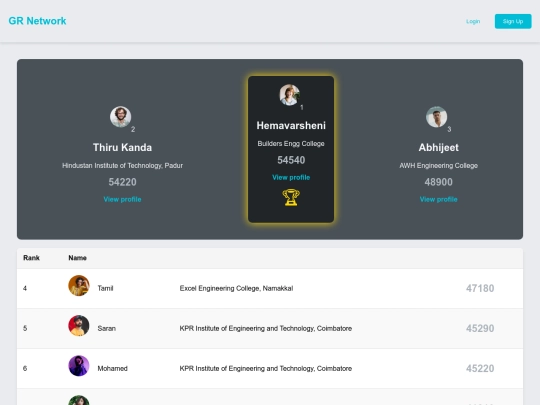This screenshot has height=405, width=540.
Task: Click the Sign Up button
Action: click(513, 21)
